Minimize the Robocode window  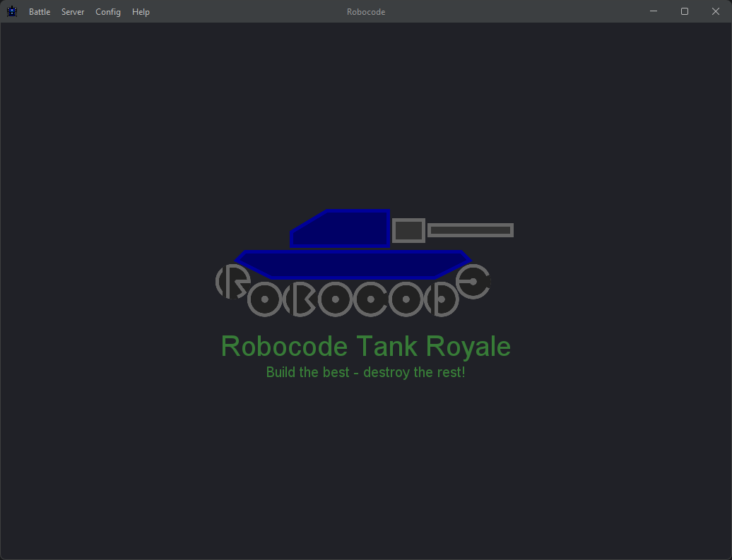coord(654,11)
